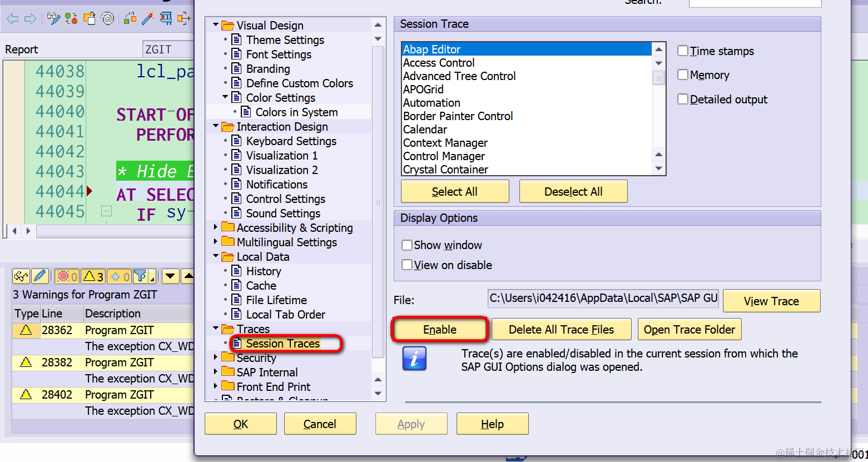
Task: Collapse the Visual Design tree node
Action: coord(216,25)
